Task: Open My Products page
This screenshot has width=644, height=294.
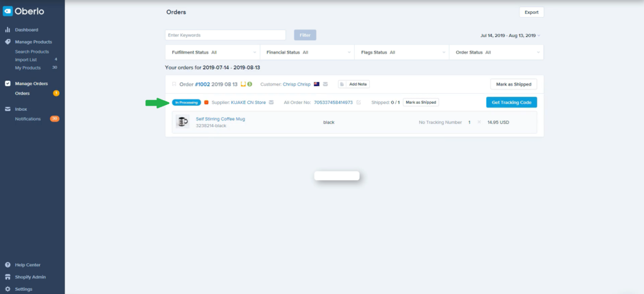Action: click(x=28, y=68)
